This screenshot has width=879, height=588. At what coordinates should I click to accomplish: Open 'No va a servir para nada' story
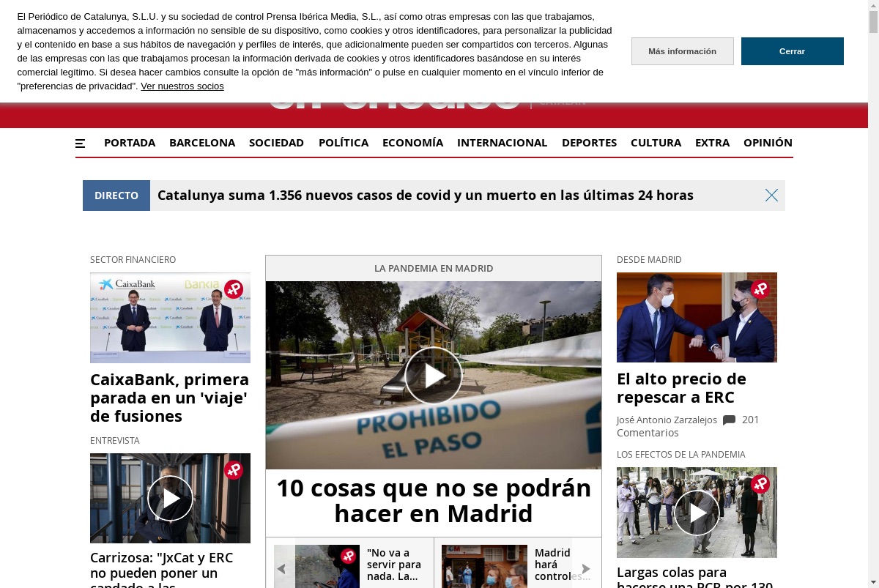tap(394, 565)
